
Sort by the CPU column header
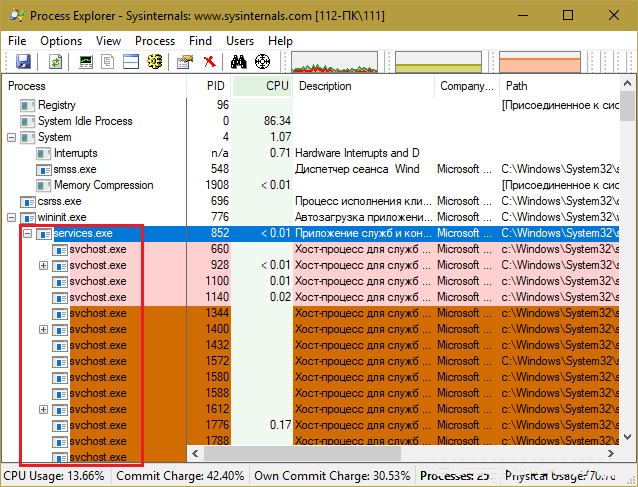pyautogui.click(x=262, y=86)
